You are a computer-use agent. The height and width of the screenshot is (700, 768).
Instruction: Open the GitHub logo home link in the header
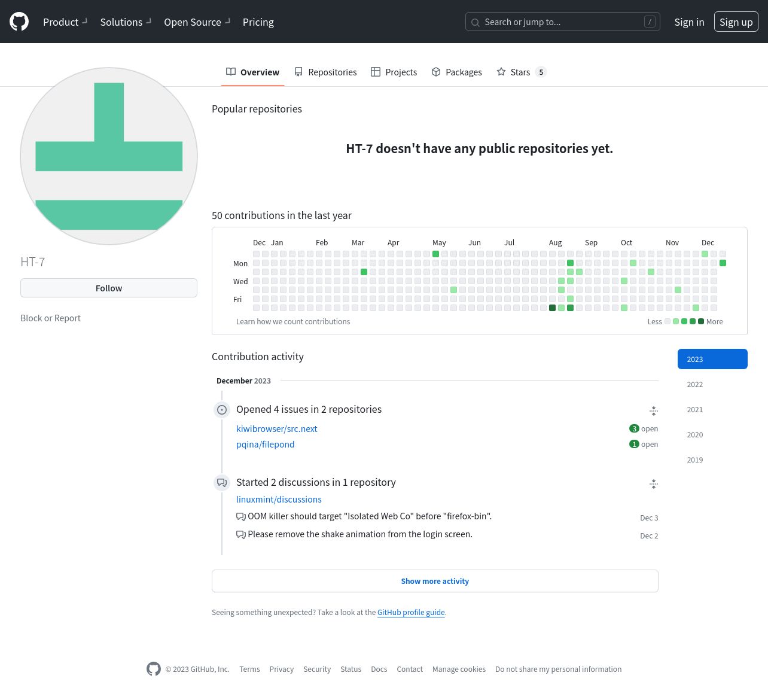coord(19,22)
